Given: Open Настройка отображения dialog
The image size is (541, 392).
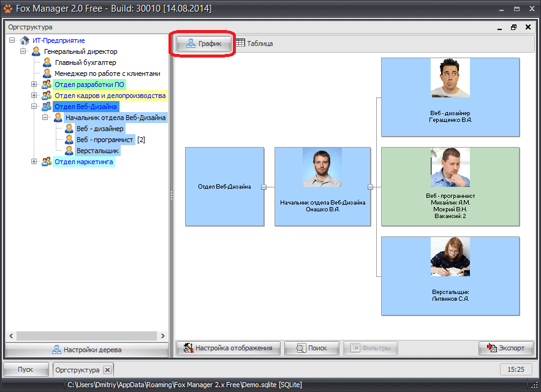Looking at the screenshot, I should (x=229, y=348).
